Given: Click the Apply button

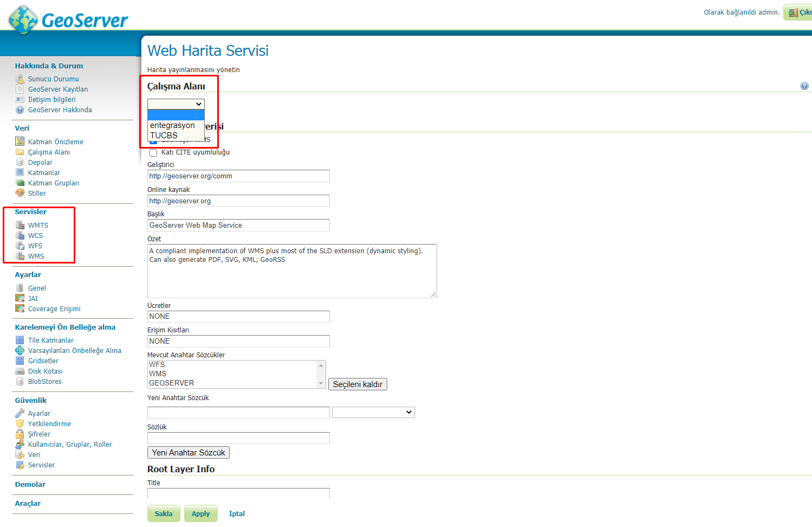Looking at the screenshot, I should coord(200,514).
